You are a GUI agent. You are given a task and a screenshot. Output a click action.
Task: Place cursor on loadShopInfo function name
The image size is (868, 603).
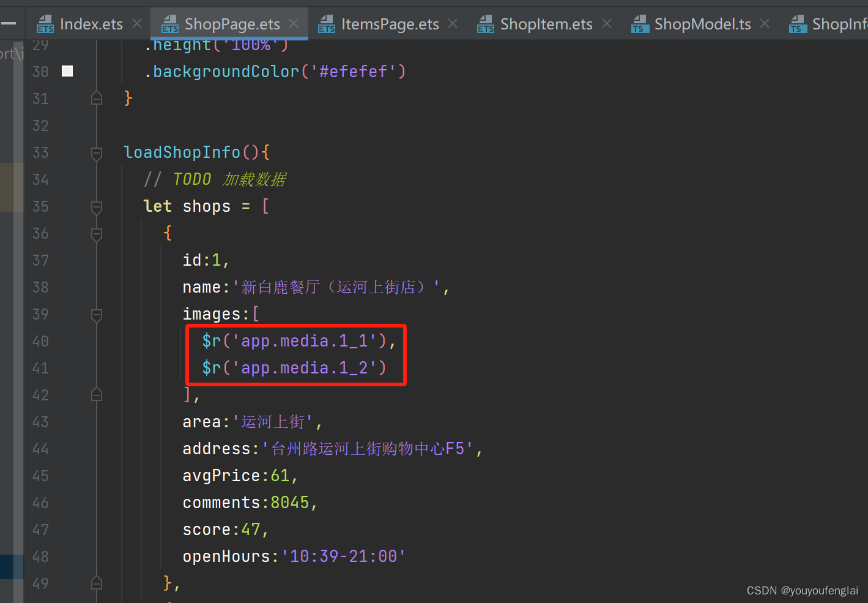click(x=182, y=152)
